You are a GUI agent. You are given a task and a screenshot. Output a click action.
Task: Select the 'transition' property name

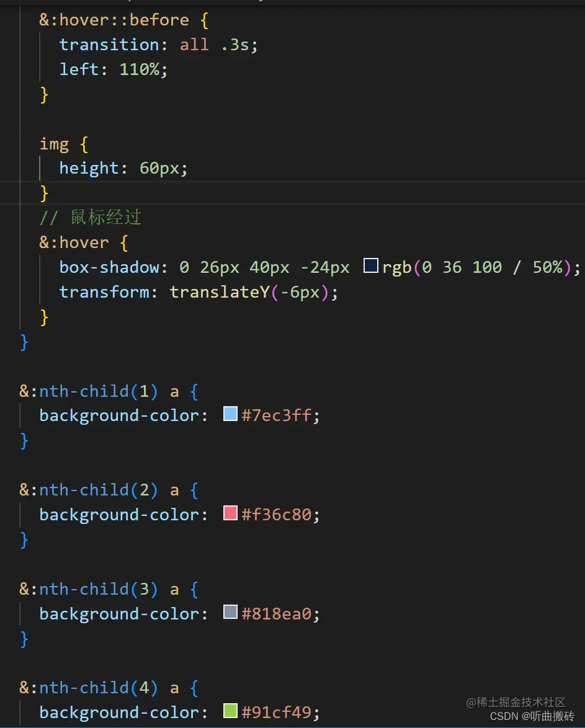(109, 45)
